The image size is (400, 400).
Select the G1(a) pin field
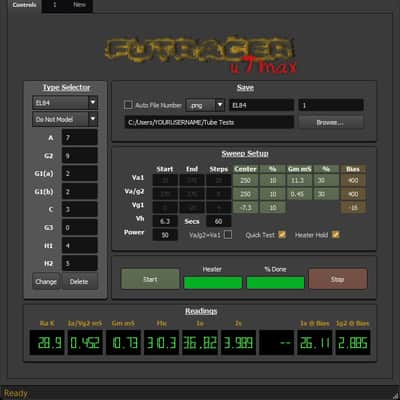(x=80, y=173)
